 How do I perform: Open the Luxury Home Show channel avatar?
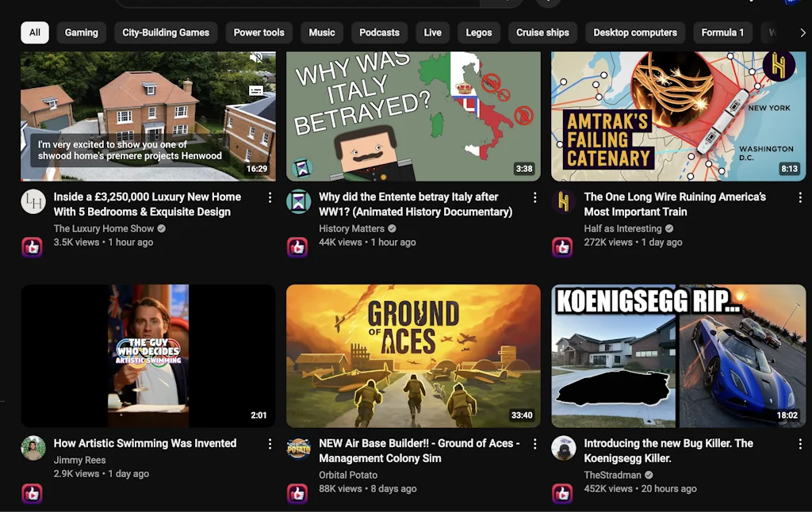pyautogui.click(x=33, y=202)
